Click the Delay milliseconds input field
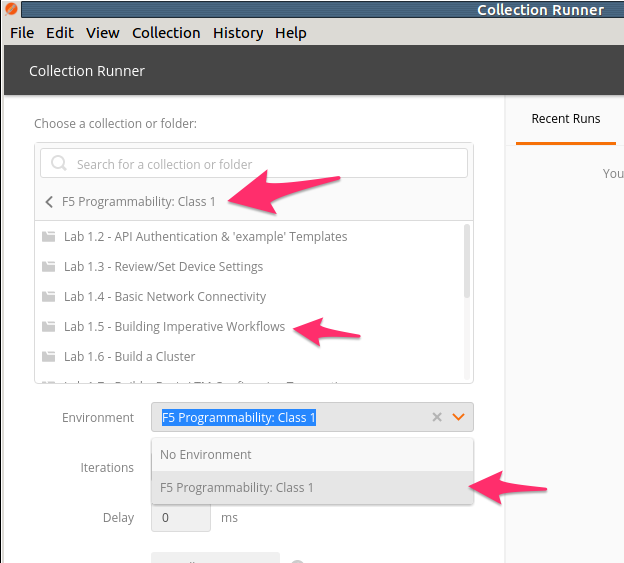This screenshot has width=624, height=563. coord(181,518)
